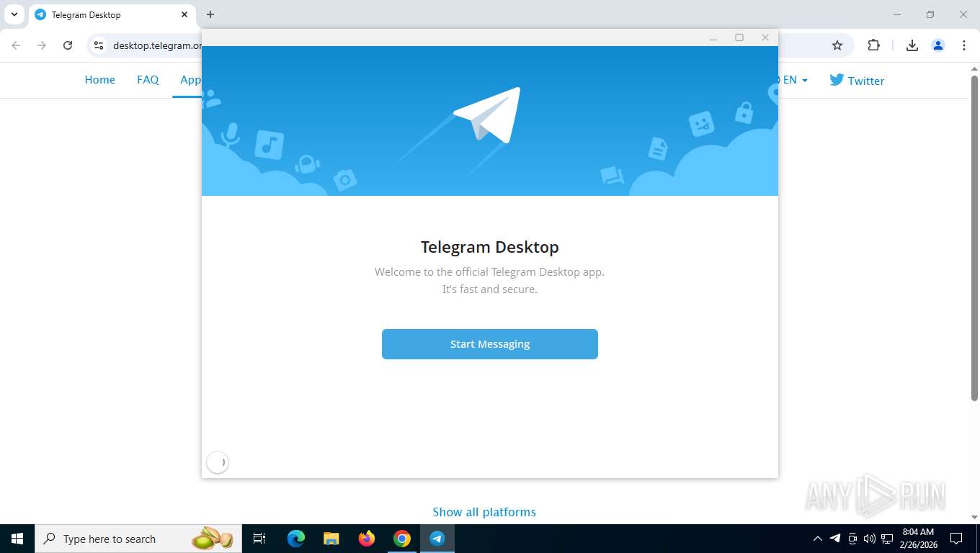980x553 pixels.
Task: Click the taskbar search box
Action: [x=138, y=539]
